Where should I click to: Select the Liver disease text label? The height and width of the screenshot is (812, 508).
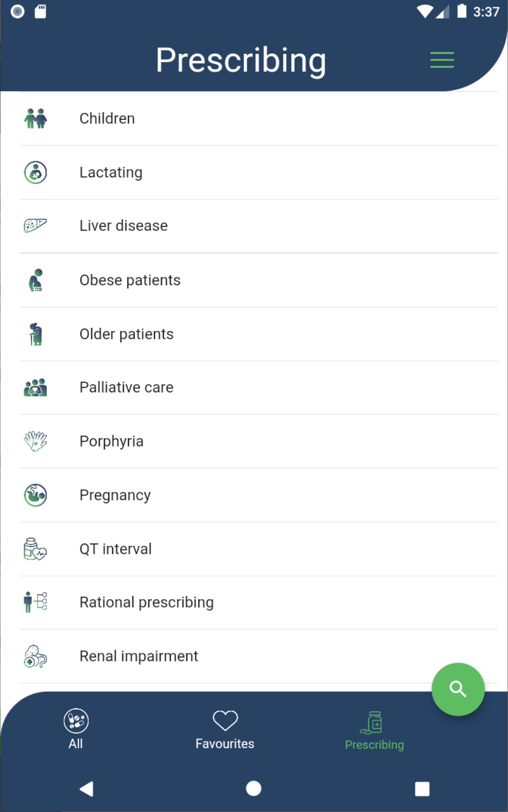point(124,226)
